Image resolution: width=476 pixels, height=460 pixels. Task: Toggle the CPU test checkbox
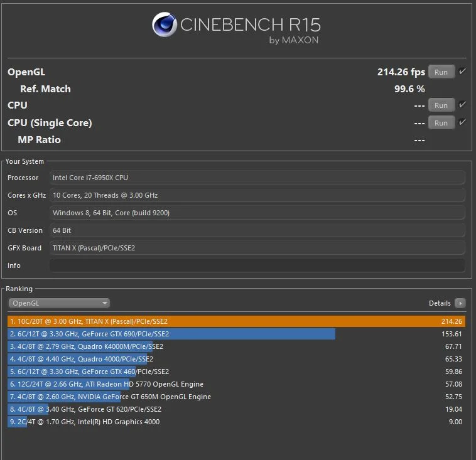pyautogui.click(x=462, y=105)
